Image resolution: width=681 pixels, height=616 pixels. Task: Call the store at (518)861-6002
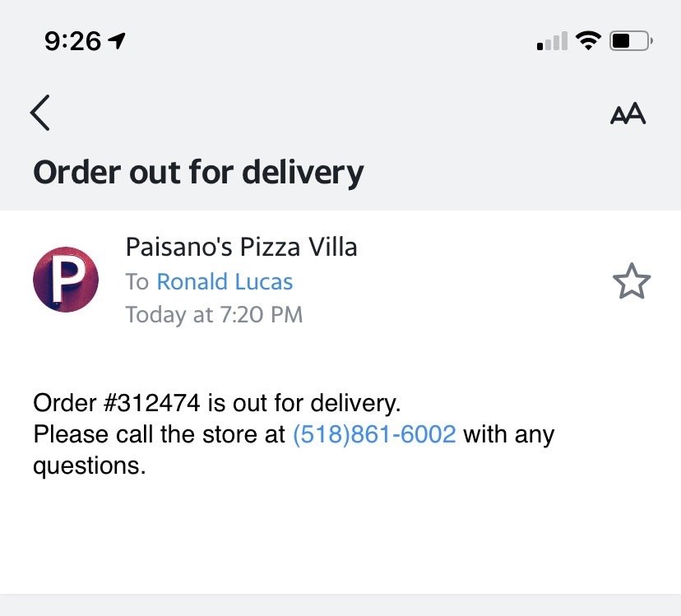tap(374, 434)
